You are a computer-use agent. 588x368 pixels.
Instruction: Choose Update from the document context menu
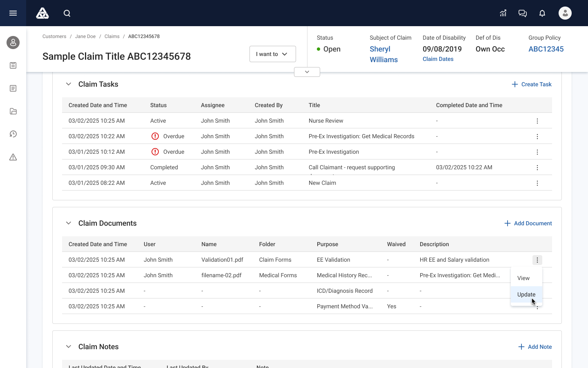(526, 294)
